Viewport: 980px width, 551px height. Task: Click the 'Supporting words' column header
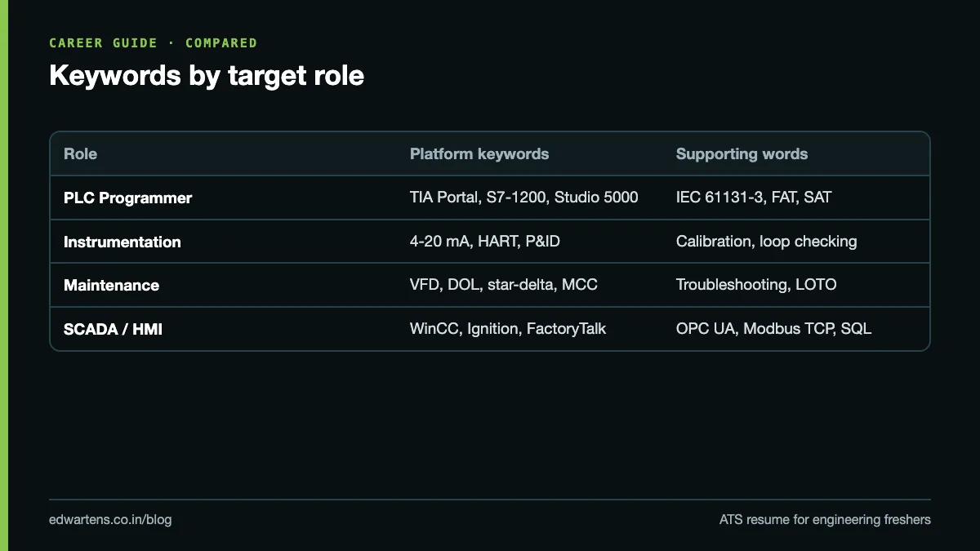[742, 153]
